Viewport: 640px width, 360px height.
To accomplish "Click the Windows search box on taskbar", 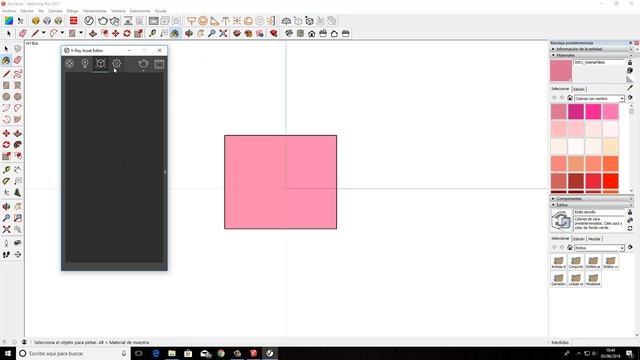I will coord(73,353).
